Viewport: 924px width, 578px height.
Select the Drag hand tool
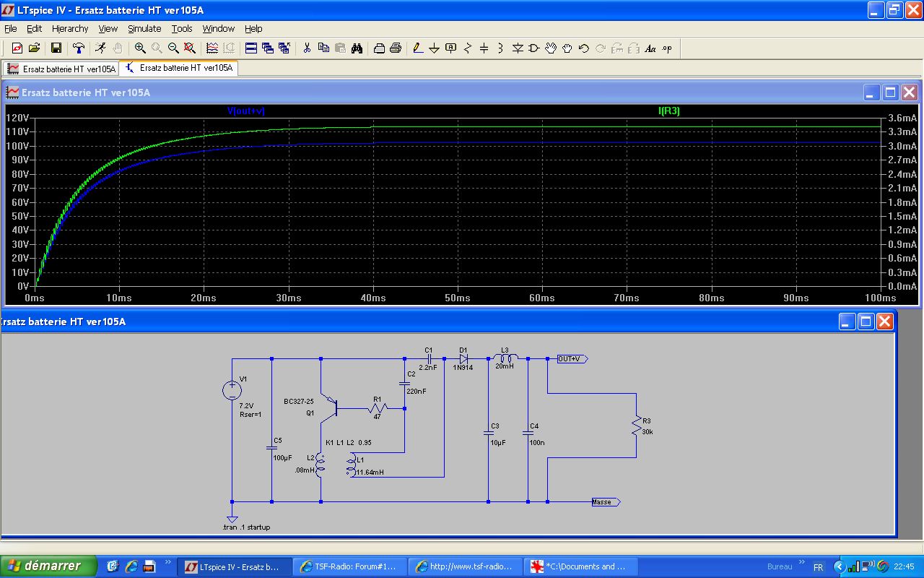coord(567,48)
